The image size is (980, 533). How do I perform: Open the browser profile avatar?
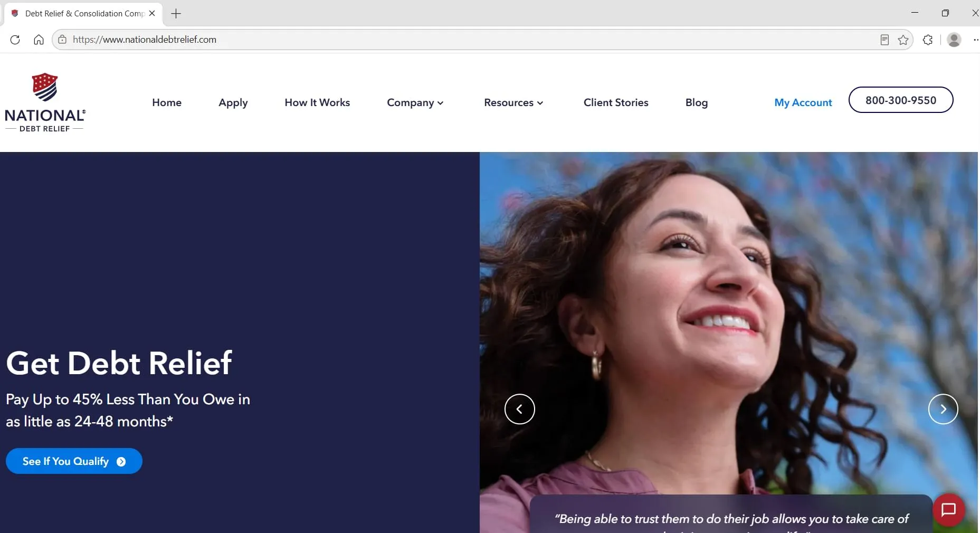(x=954, y=40)
